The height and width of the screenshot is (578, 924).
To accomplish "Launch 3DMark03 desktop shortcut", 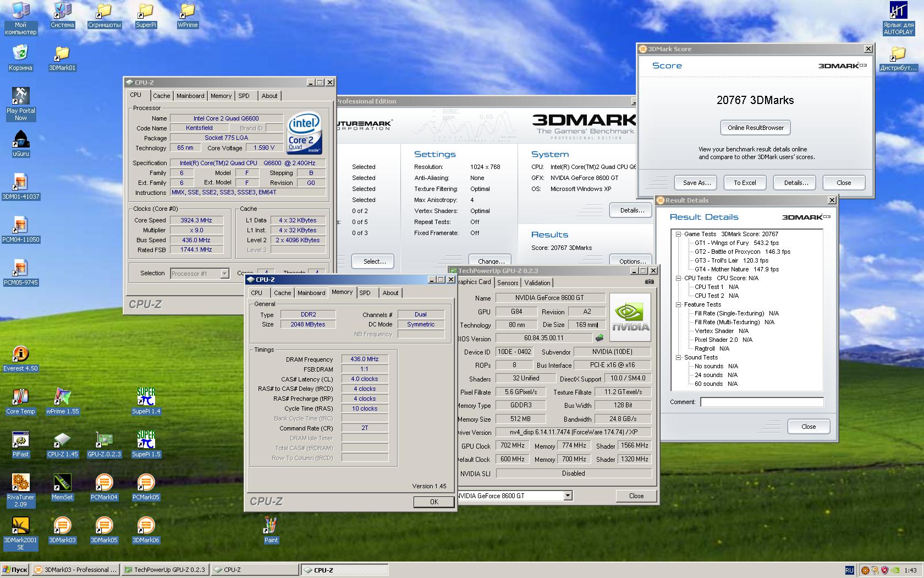I will point(62,530).
